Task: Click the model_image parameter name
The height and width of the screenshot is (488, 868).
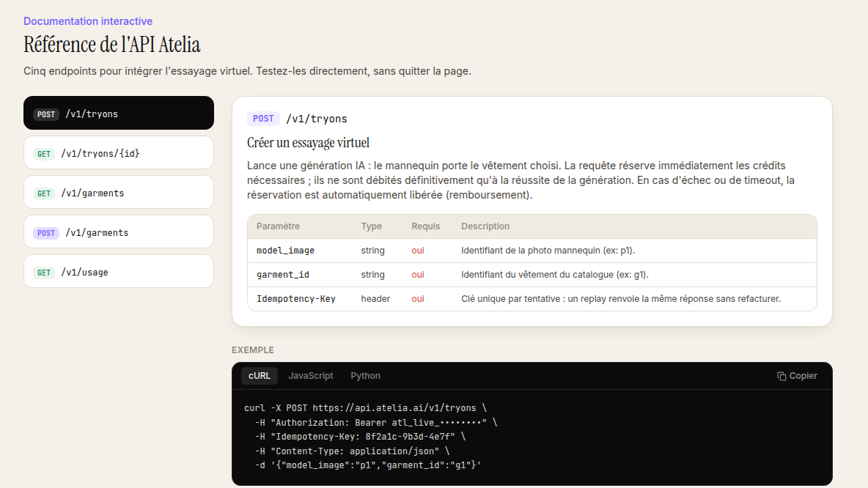Action: coord(285,251)
